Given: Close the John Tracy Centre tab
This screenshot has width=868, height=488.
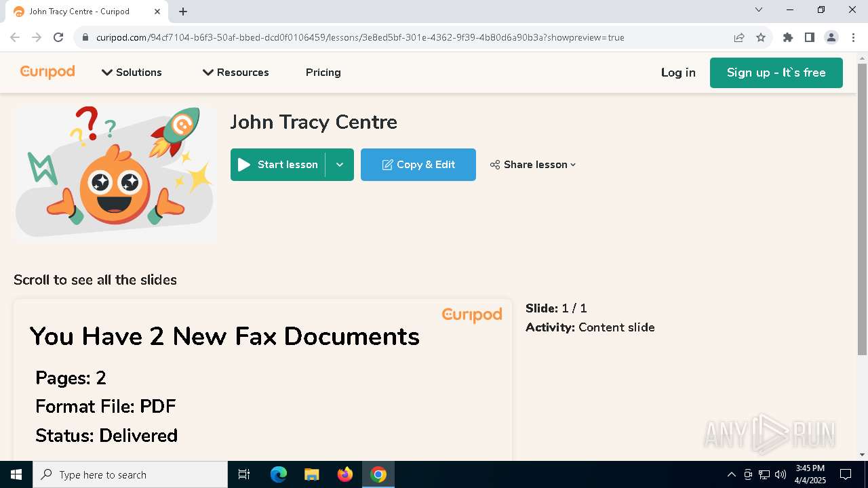Looking at the screenshot, I should (157, 12).
